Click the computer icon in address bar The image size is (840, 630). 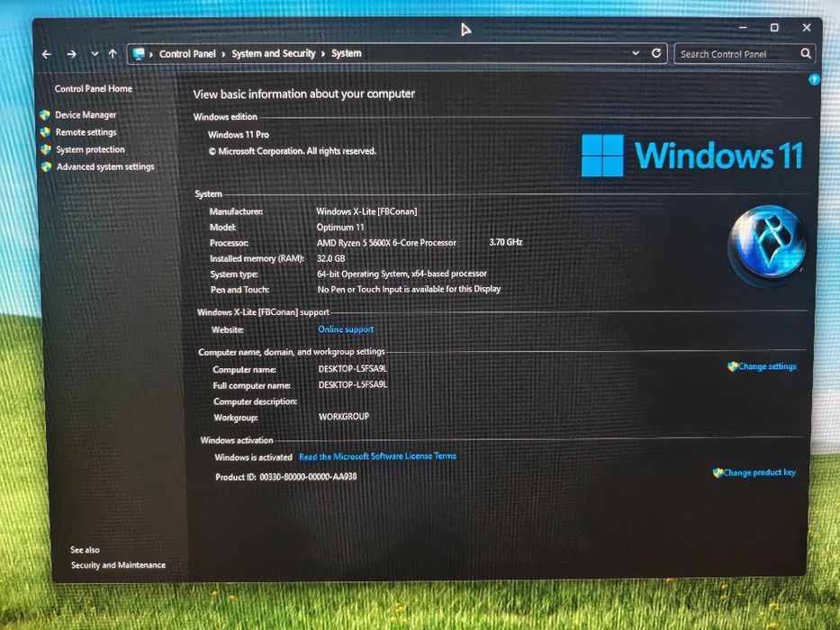(139, 54)
